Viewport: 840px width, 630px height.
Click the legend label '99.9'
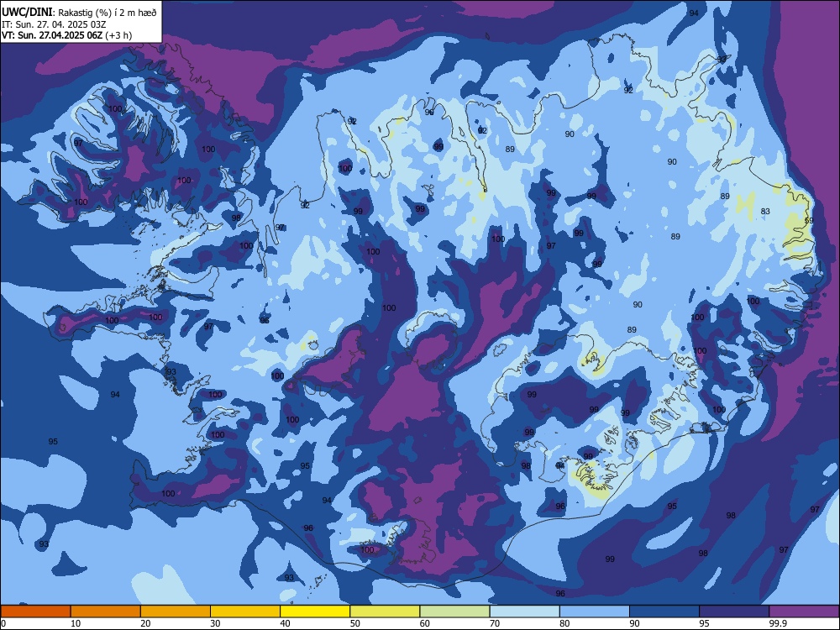point(777,623)
